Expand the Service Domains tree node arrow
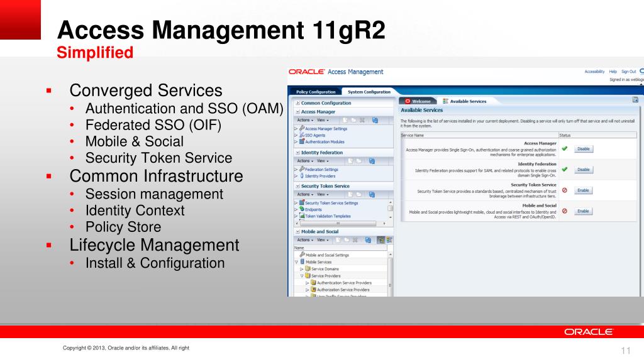 coord(301,269)
